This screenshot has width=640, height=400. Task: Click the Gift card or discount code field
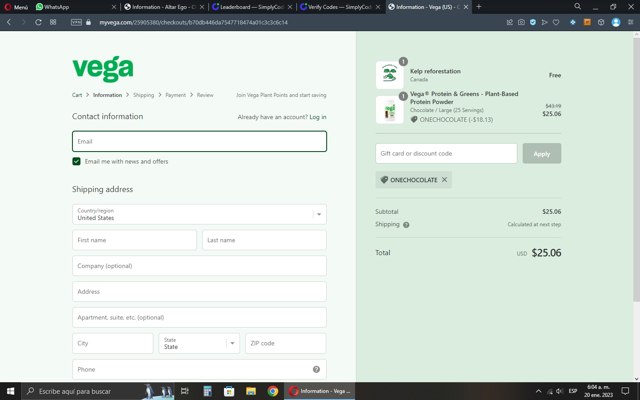pos(446,153)
